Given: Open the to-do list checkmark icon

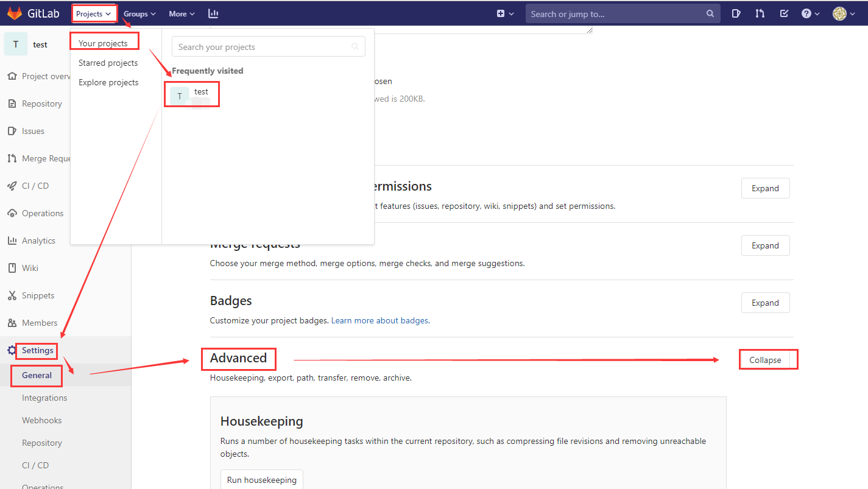Looking at the screenshot, I should 784,13.
